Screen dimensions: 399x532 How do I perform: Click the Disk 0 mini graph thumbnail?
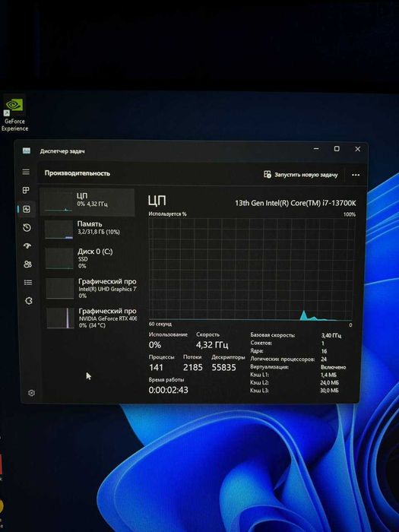pos(59,258)
